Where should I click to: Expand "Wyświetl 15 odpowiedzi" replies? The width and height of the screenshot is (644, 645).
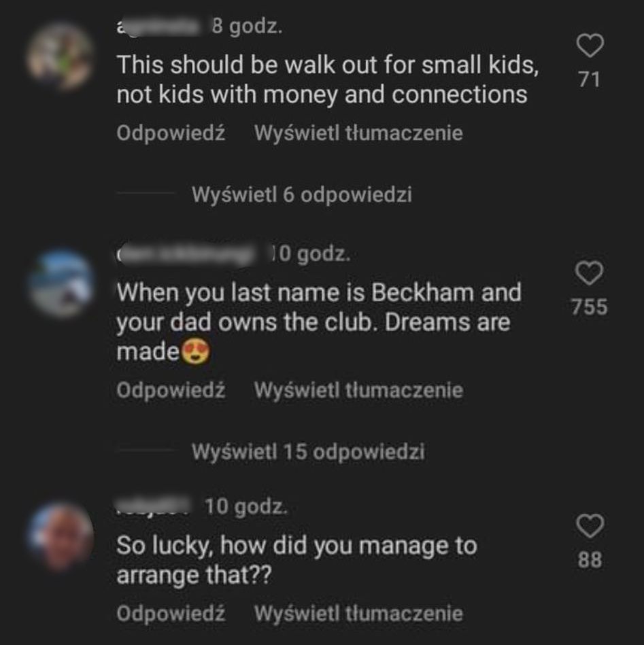[308, 452]
